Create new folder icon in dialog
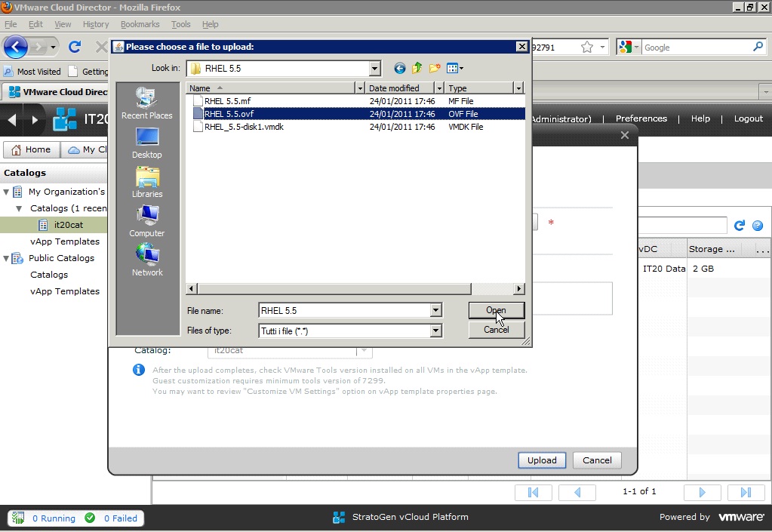Image resolution: width=772 pixels, height=532 pixels. (x=434, y=69)
